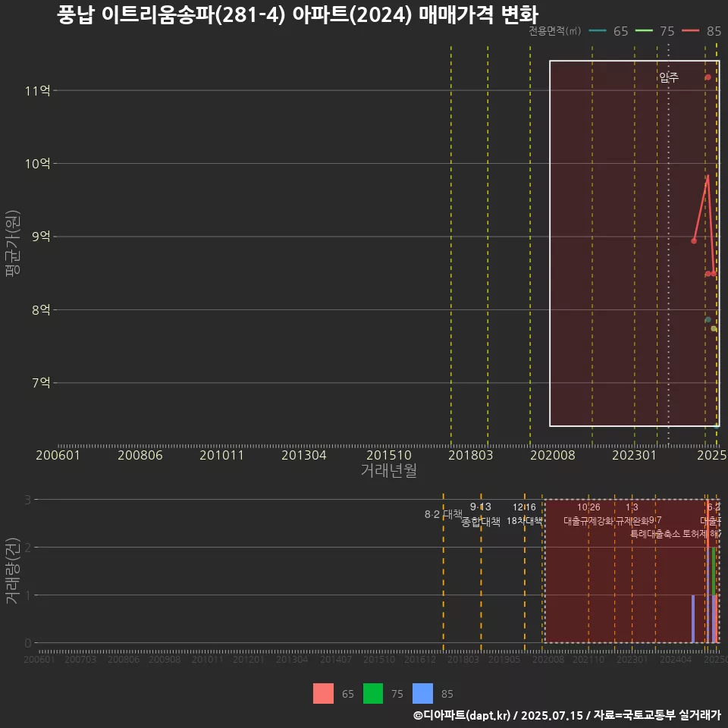The height and width of the screenshot is (728, 728).
Task: Click 202404 on the volume chart x-axis
Action: [x=676, y=659]
